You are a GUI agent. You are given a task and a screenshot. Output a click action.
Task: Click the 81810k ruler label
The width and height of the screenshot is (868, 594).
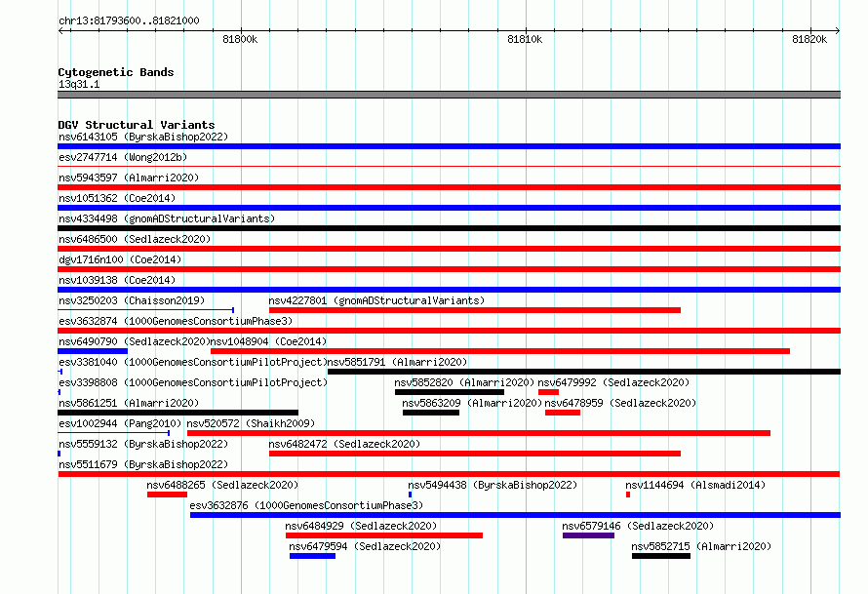pyautogui.click(x=525, y=39)
